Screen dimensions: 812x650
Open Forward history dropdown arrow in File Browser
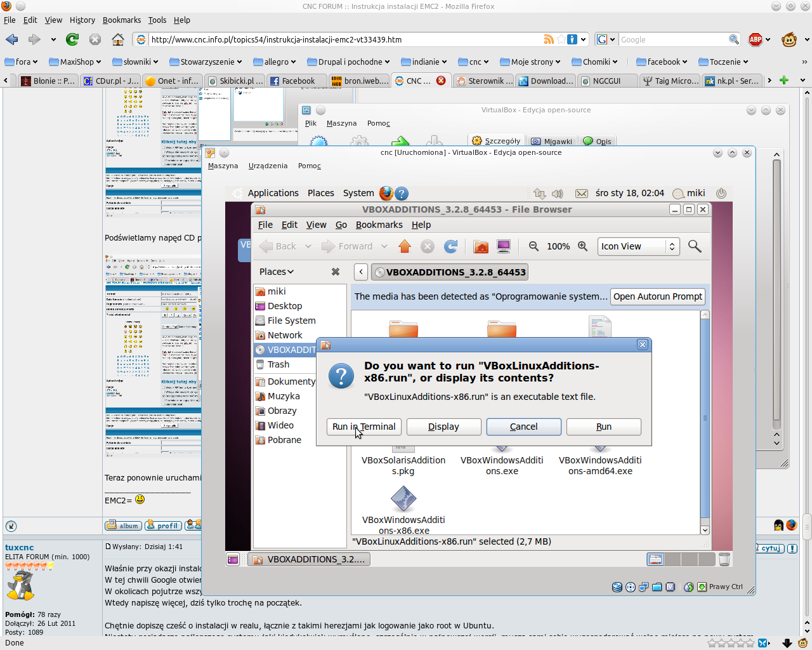[384, 246]
